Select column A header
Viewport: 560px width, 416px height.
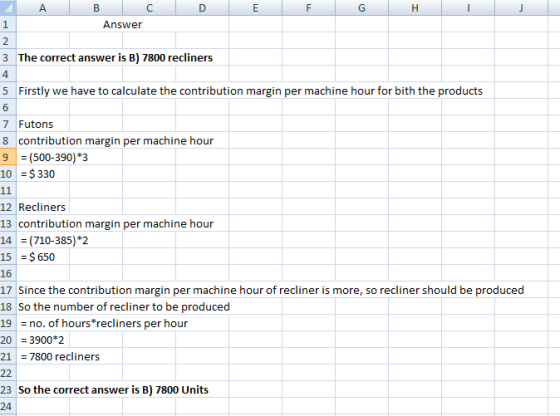(43, 7)
